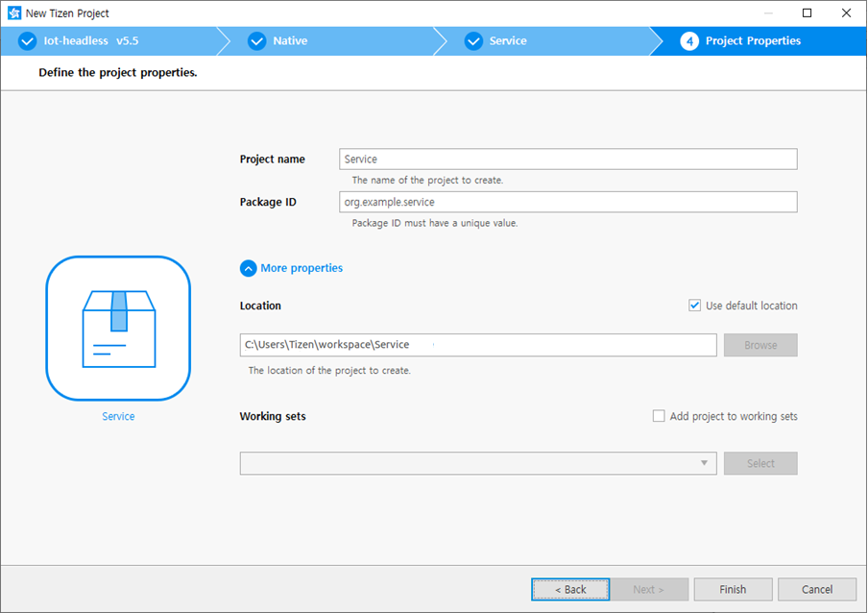Click the checkmark icon beside Iot-headless v5.5
This screenshot has height=613, width=868.
point(27,41)
